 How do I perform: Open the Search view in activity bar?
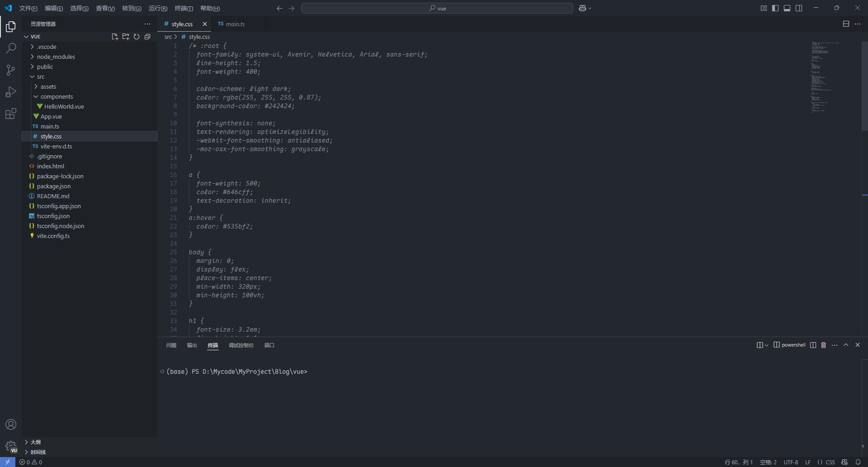(11, 48)
